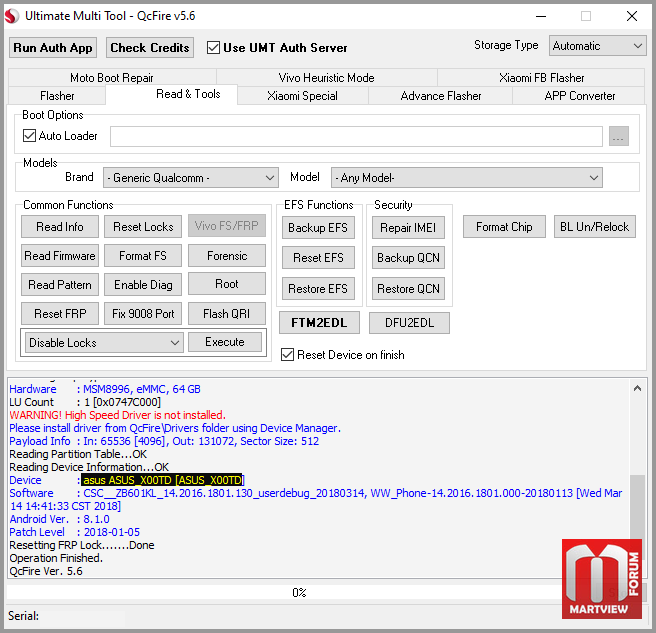Switch to the Flasher tab

57,96
